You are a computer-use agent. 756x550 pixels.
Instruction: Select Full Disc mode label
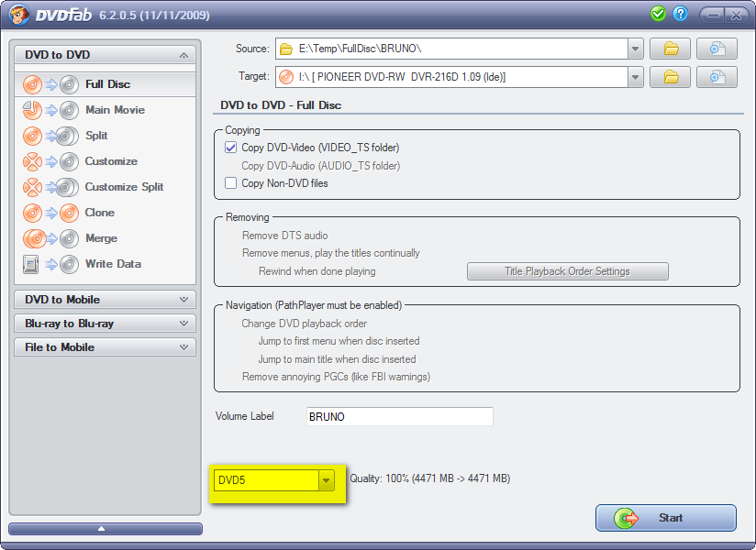pos(107,84)
